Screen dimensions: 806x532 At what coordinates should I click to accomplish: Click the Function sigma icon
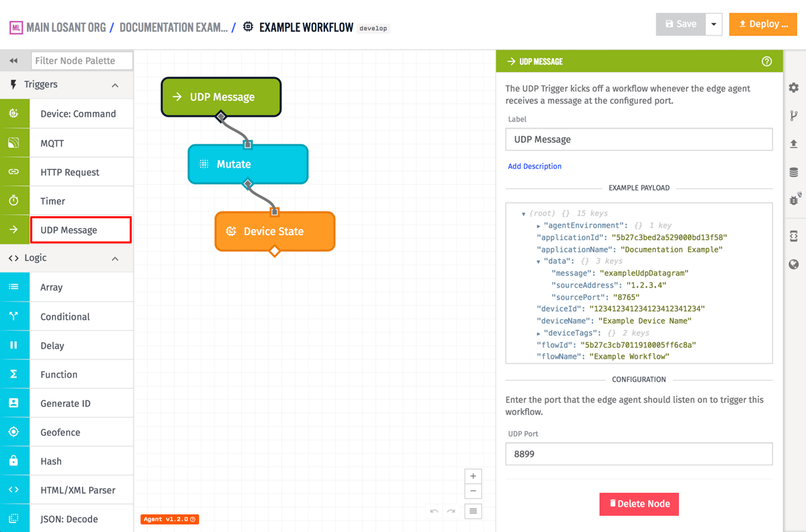pyautogui.click(x=13, y=374)
